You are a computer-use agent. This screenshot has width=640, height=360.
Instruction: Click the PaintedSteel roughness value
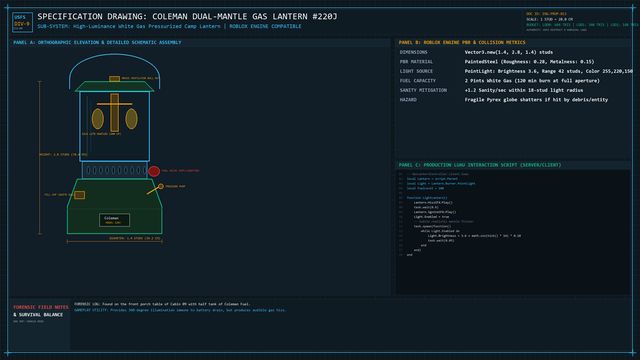(529, 62)
